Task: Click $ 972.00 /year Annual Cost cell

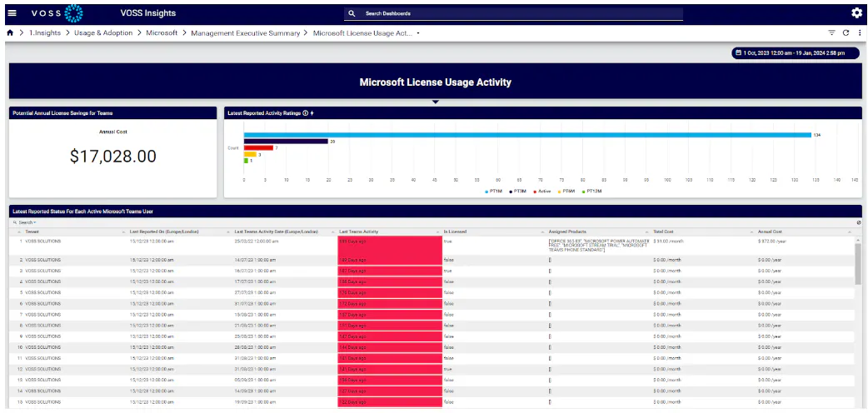Action: tap(771, 242)
